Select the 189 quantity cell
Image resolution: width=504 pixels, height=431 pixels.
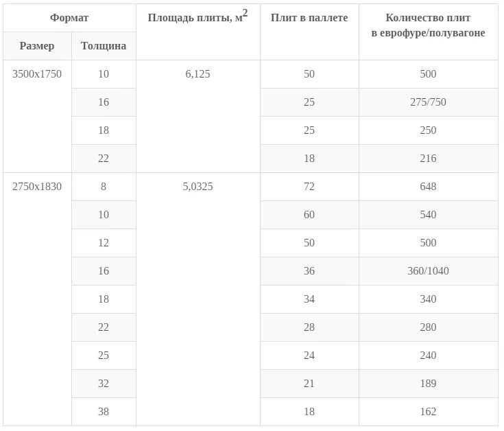click(428, 384)
